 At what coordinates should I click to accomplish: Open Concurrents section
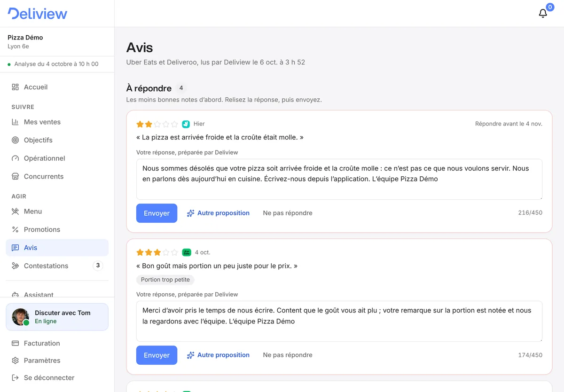pyautogui.click(x=57, y=176)
